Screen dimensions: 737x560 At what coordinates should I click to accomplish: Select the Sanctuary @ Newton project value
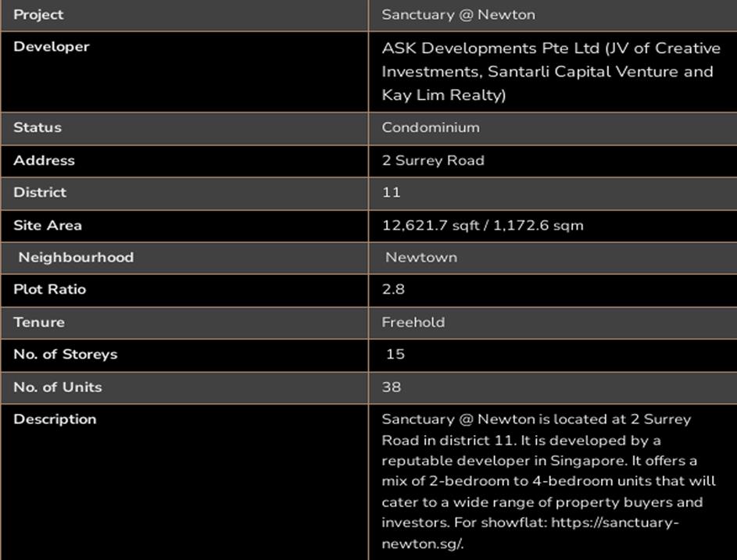pos(458,15)
